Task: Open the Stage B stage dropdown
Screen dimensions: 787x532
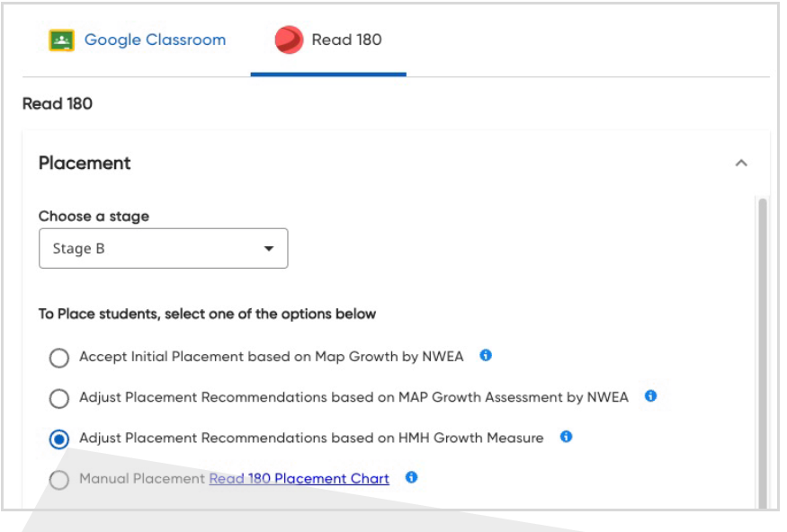Action: [163, 249]
